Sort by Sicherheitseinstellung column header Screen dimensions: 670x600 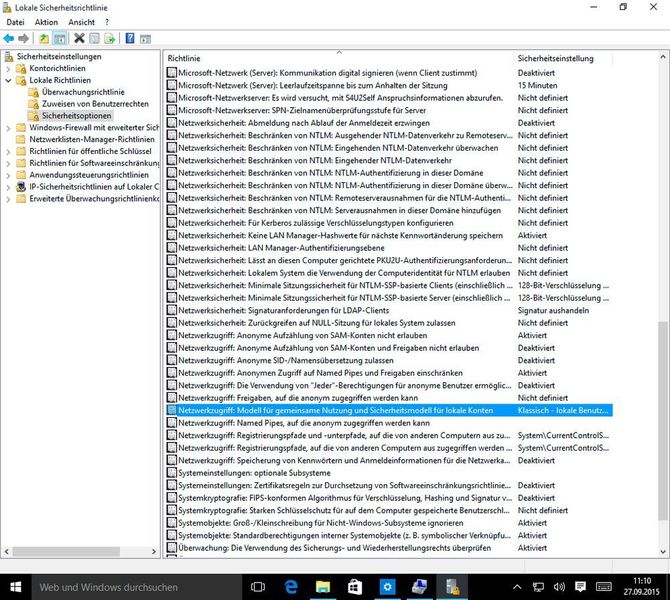[x=562, y=59]
